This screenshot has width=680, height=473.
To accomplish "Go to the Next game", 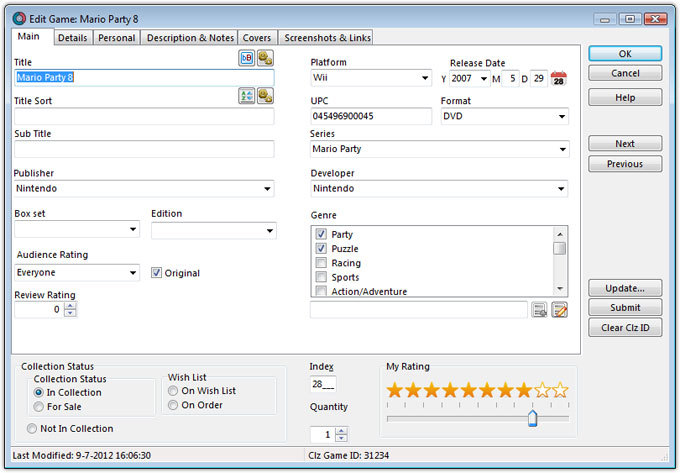I will tap(625, 144).
